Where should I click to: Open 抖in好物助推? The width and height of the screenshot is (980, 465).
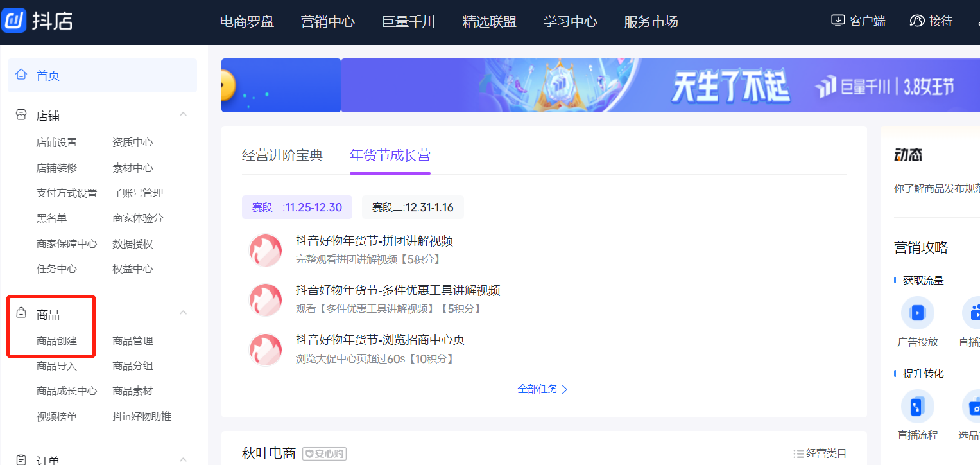[142, 416]
